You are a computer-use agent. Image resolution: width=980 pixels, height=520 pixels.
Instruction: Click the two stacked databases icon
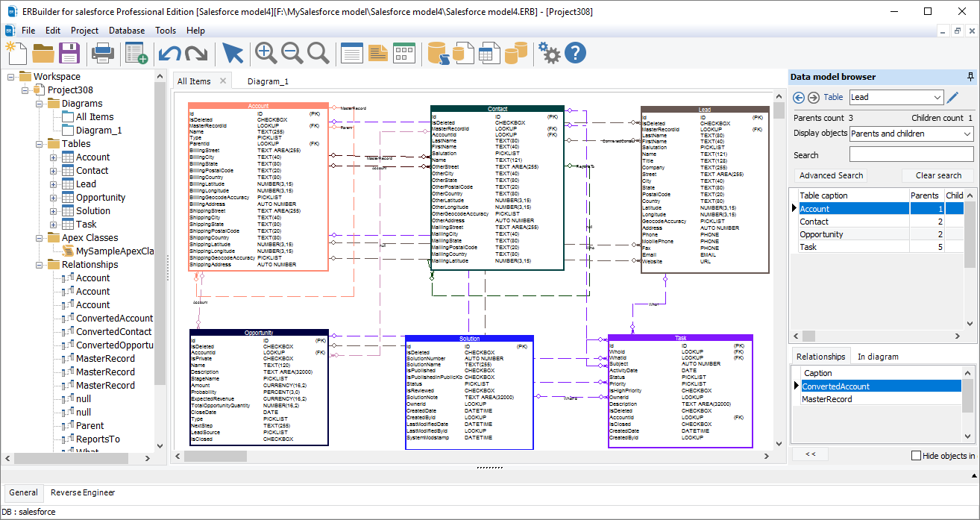pos(516,53)
